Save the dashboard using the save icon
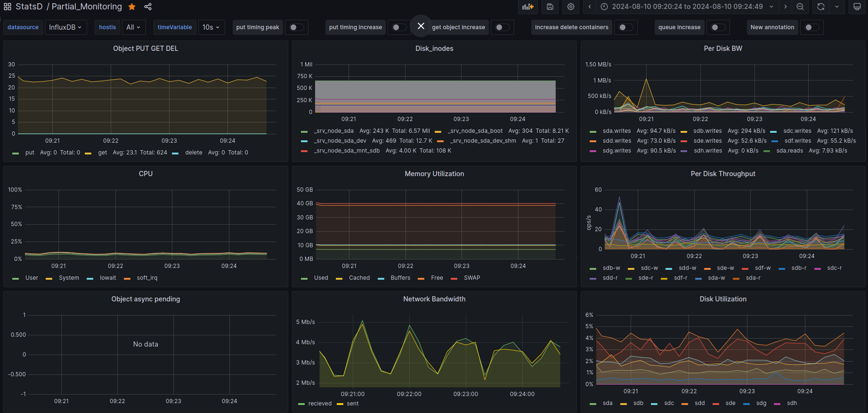The image size is (868, 413). click(550, 7)
